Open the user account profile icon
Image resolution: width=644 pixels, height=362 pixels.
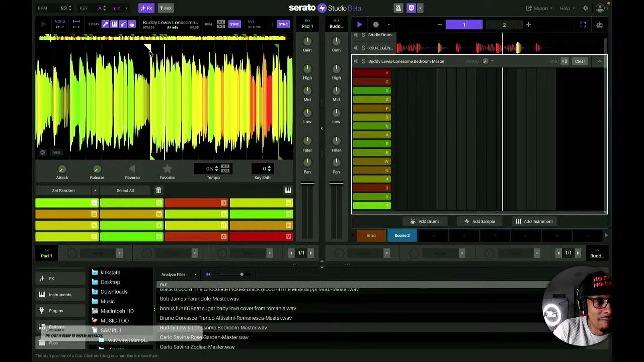(x=600, y=8)
